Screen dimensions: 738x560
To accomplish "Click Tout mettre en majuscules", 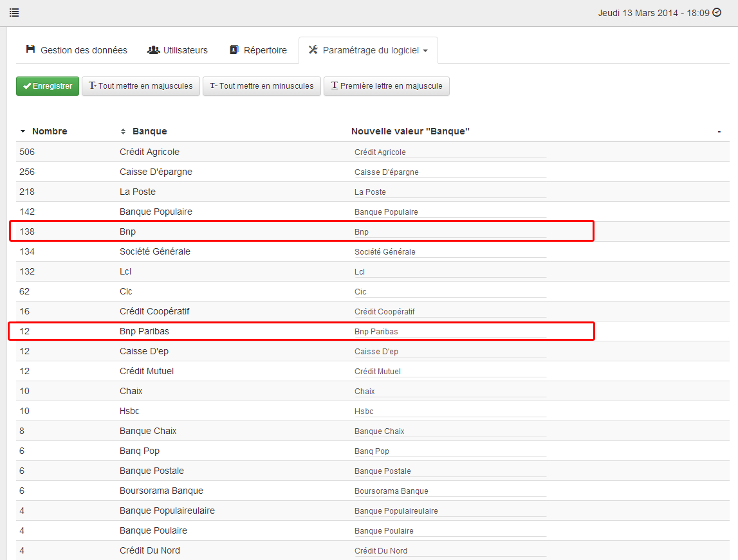I will tap(141, 86).
